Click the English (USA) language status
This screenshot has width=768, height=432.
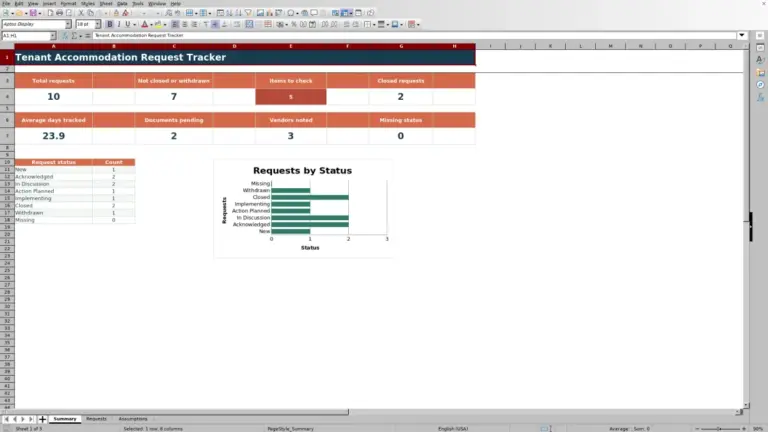tap(453, 429)
